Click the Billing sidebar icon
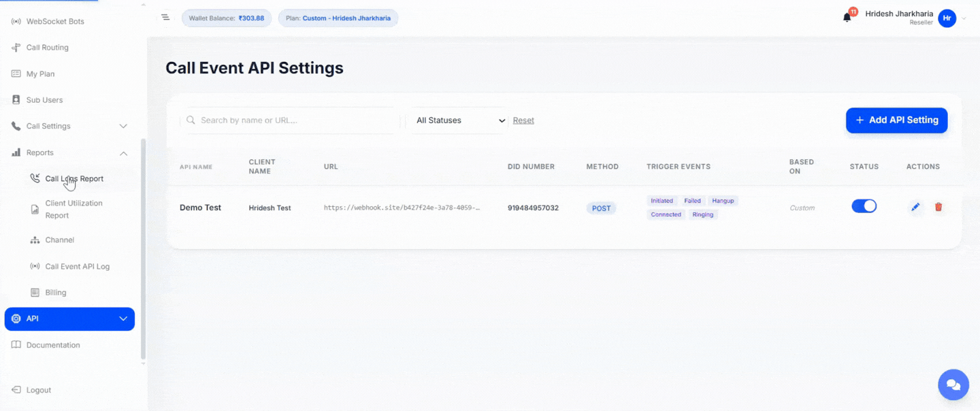The image size is (980, 411). 35,293
